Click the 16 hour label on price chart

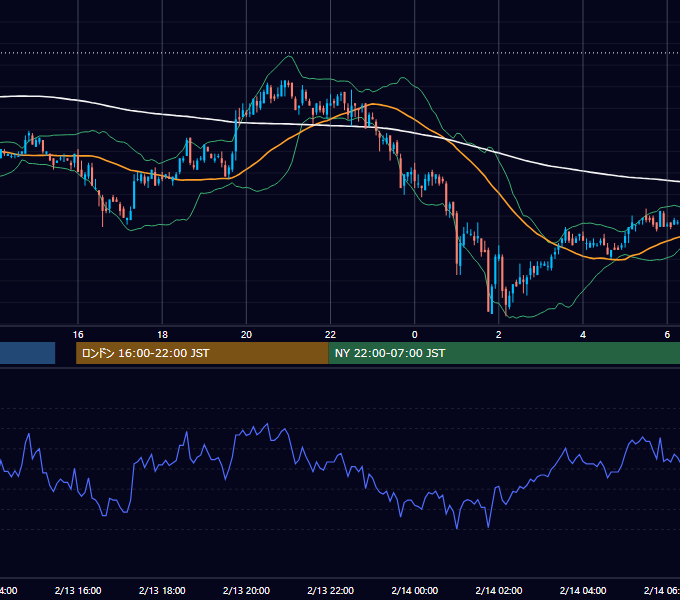coord(78,335)
